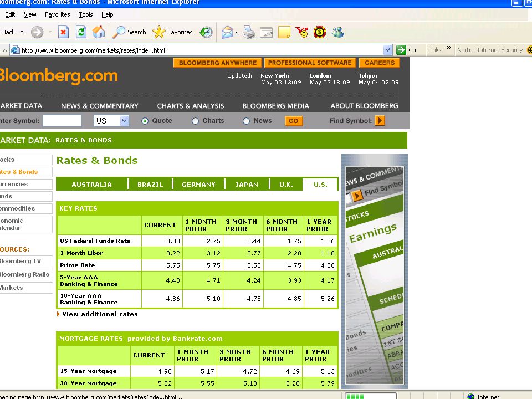Screen dimensions: 532x399
Task: Open the Mail envelope icon
Action: [x=227, y=33]
